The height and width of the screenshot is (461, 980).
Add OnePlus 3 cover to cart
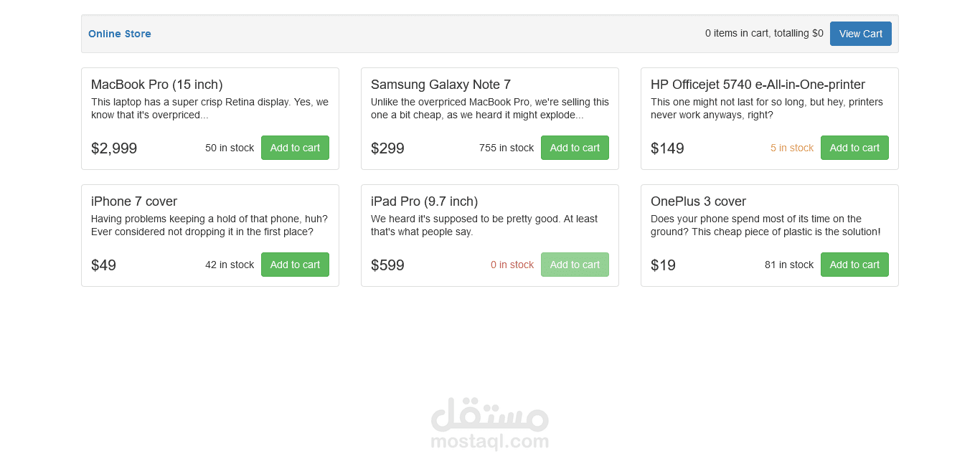click(854, 265)
